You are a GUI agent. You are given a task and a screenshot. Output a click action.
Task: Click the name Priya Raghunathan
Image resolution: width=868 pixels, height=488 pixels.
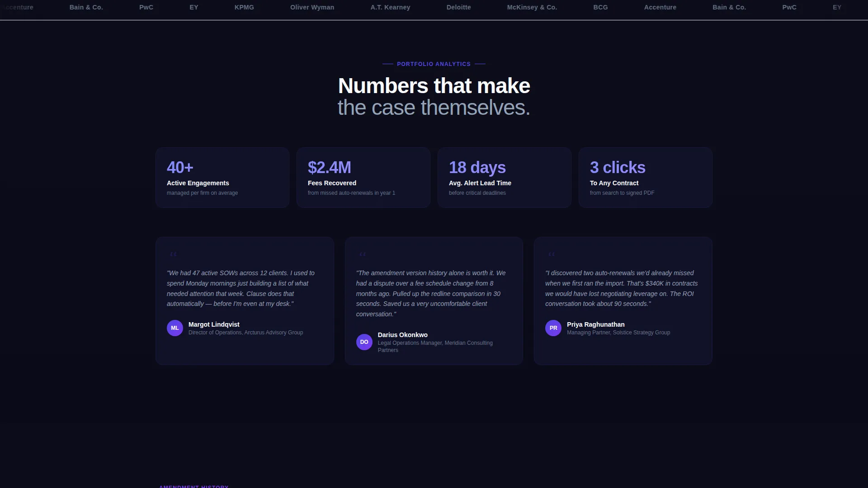tap(596, 324)
